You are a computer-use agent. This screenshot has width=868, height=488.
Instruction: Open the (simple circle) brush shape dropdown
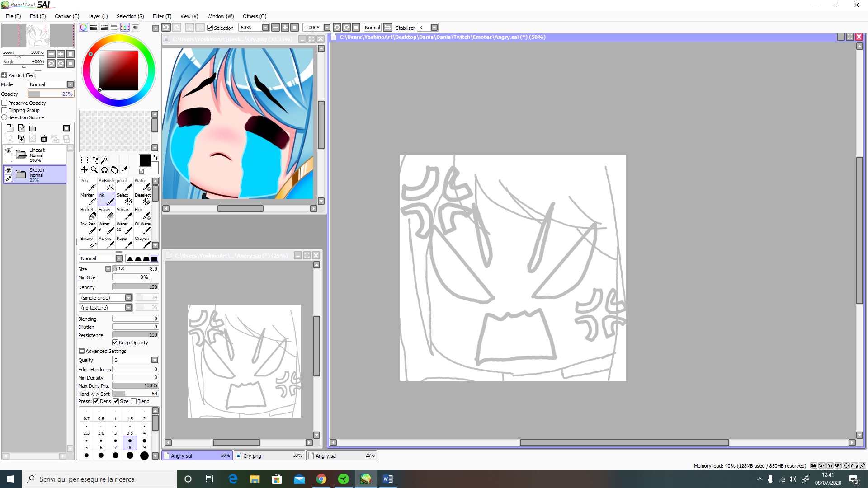click(129, 298)
